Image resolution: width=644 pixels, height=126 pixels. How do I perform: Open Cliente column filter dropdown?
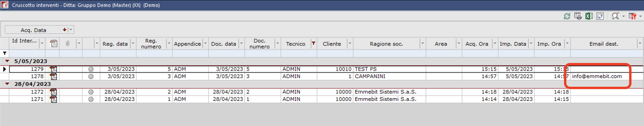(350, 43)
